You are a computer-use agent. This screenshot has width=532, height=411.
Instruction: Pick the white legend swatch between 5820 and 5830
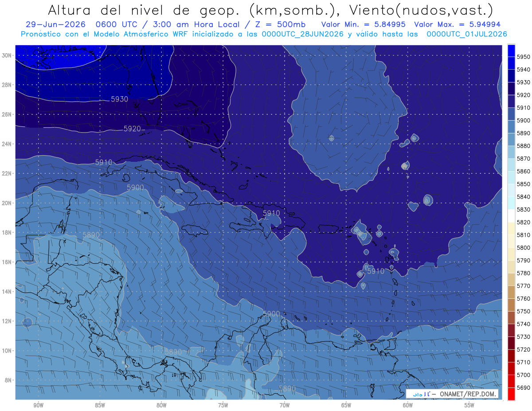point(511,216)
